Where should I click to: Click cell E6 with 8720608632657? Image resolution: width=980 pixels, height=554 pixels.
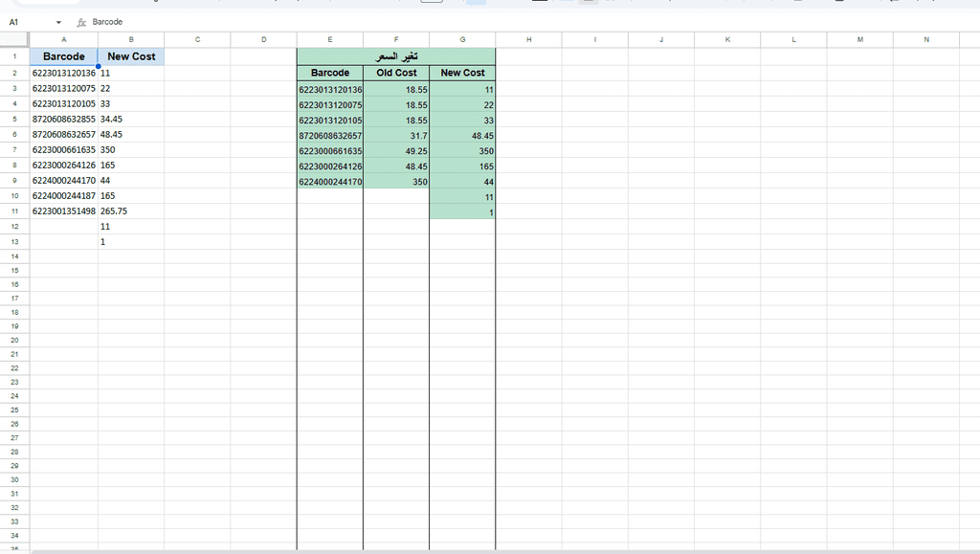330,136
